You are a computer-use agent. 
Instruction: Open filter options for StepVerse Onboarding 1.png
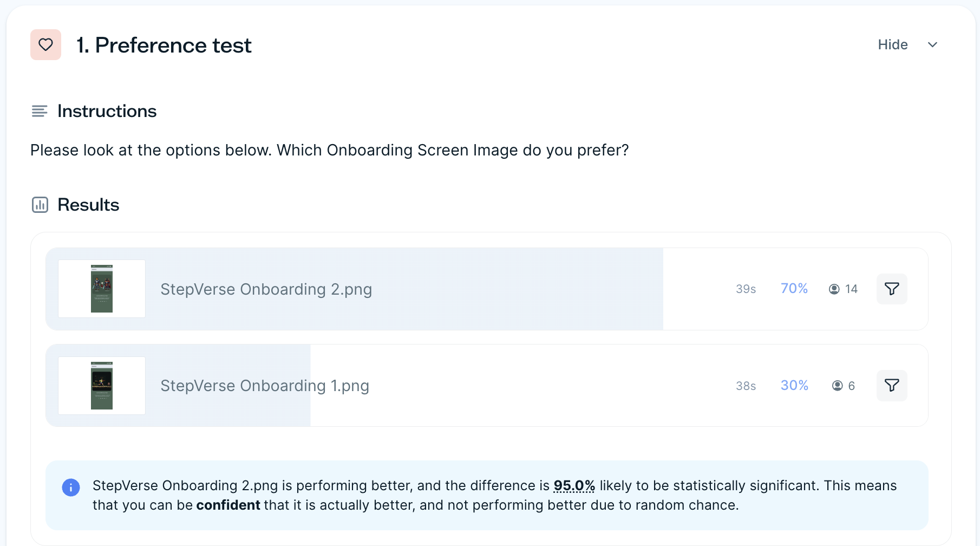[x=892, y=385]
